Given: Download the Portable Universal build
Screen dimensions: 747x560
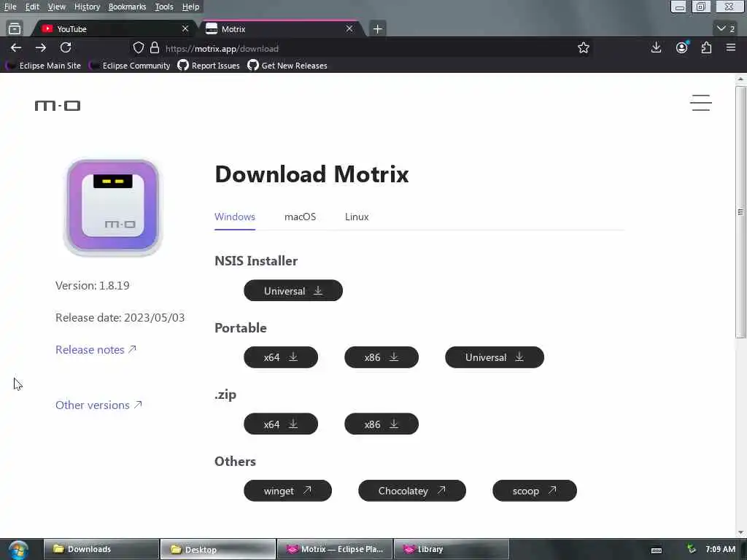Looking at the screenshot, I should click(x=495, y=357).
